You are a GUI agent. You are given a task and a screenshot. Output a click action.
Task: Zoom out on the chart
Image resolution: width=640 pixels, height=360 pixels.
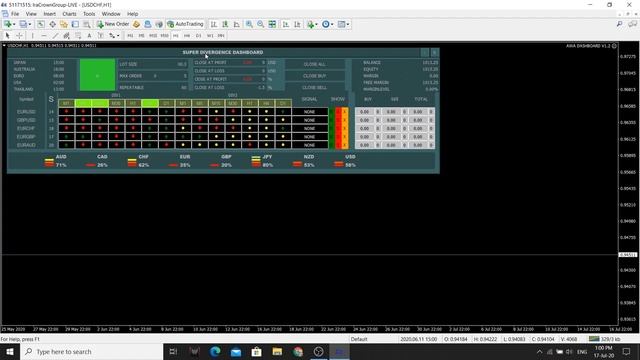(x=260, y=24)
